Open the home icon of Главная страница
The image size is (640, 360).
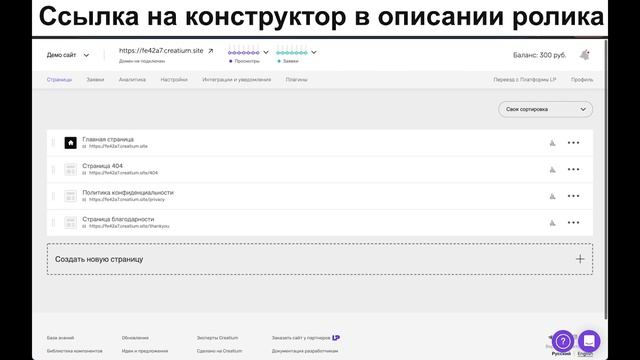70,143
